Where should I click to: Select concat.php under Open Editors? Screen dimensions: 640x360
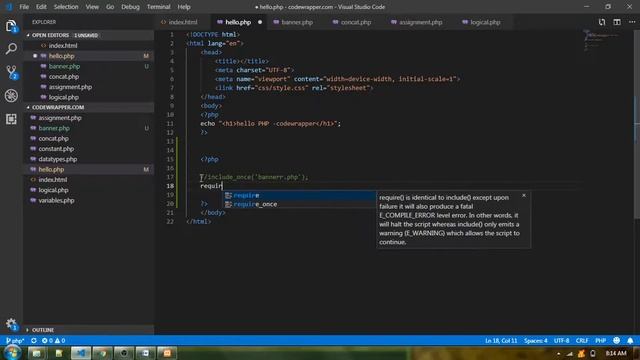(89, 76)
